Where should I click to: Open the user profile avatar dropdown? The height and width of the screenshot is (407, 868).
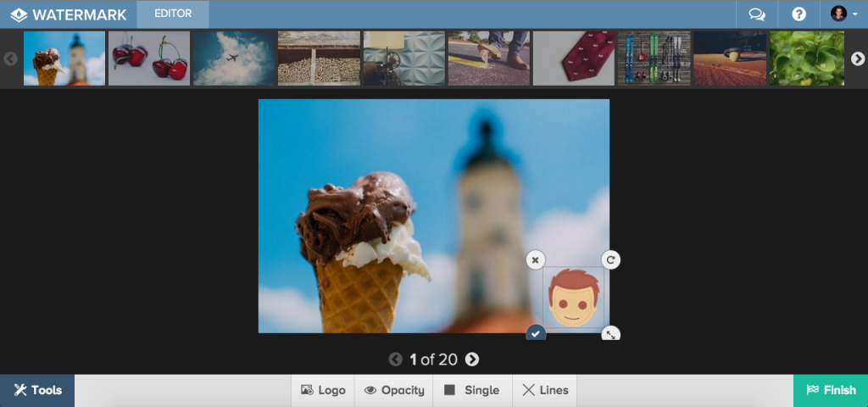[843, 14]
